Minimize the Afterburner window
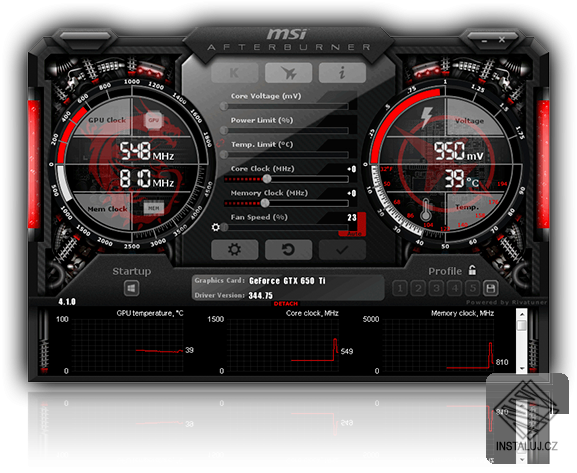The height and width of the screenshot is (473, 577). [x=484, y=40]
